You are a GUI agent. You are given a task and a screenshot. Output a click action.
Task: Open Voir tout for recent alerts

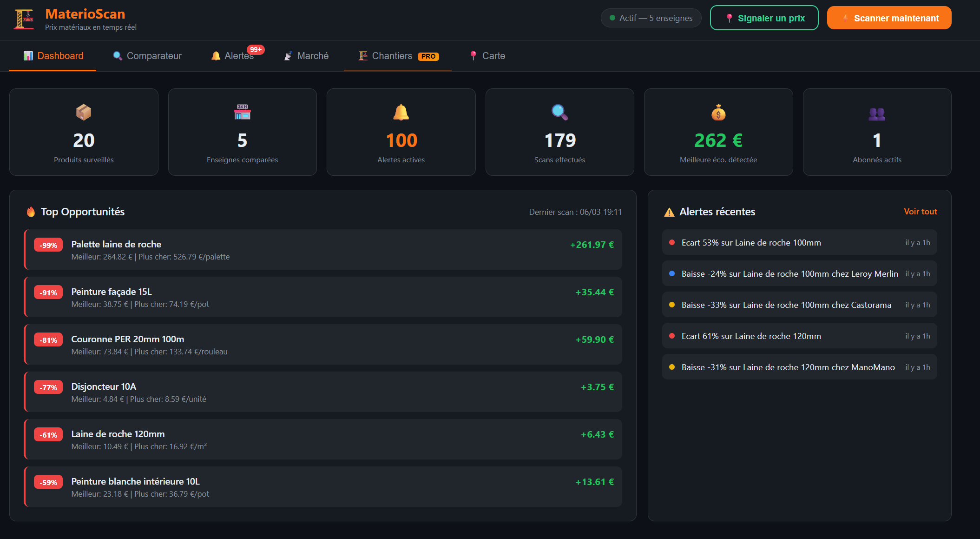click(920, 212)
